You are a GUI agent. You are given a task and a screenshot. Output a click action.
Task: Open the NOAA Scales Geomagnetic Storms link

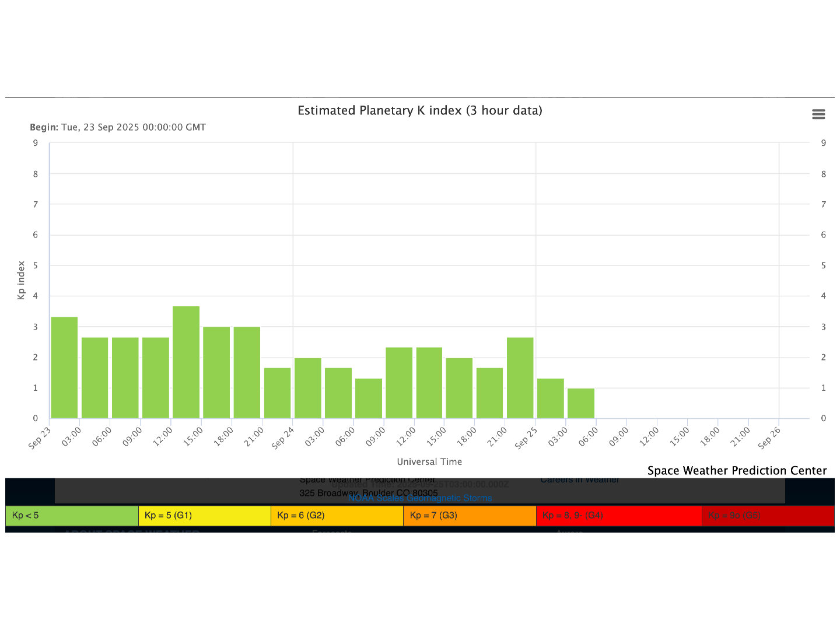pos(420,498)
